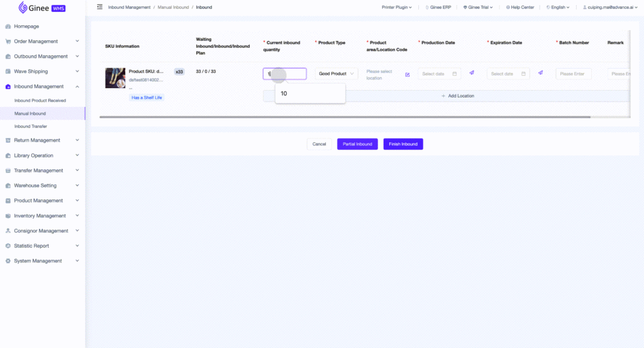Click the Batch Number input field
The image size is (644, 348).
(x=574, y=74)
